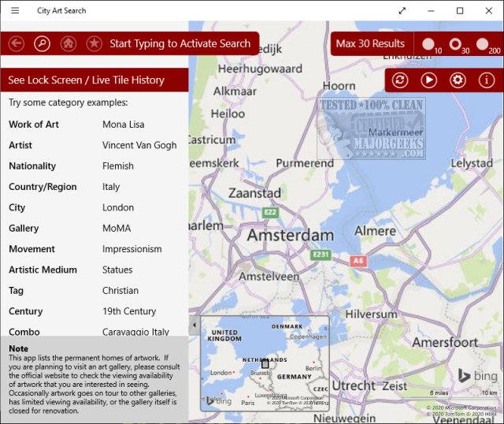Select the 200 results radio button
504x424 pixels.
click(x=482, y=44)
